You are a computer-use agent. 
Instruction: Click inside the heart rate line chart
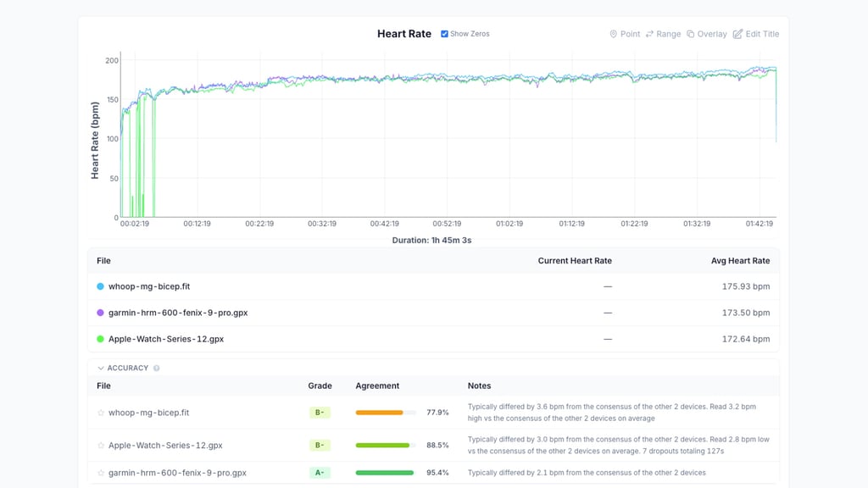[x=448, y=135]
